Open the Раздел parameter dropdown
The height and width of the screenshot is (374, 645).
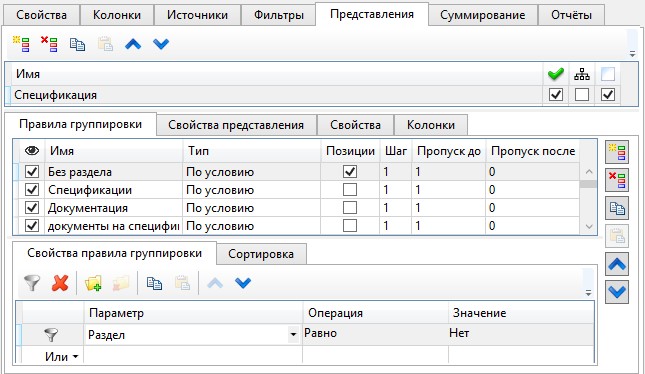tap(293, 335)
